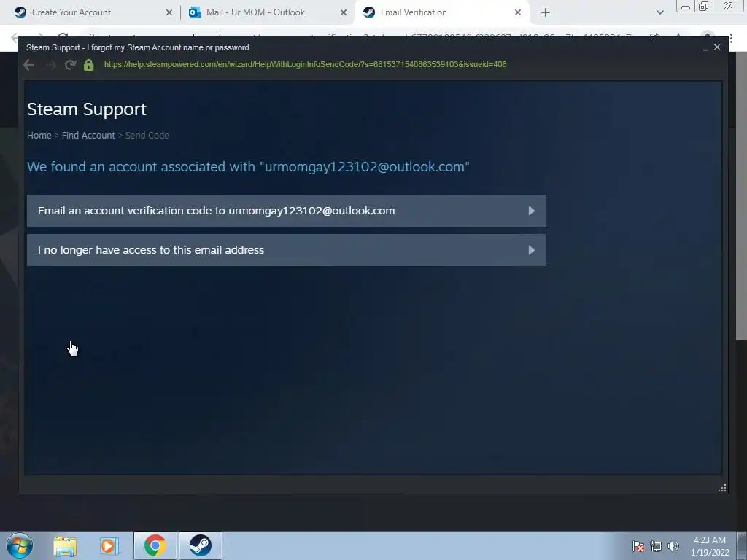The width and height of the screenshot is (747, 560).
Task: Click the Chrome taskbar icon
Action: tap(155, 545)
